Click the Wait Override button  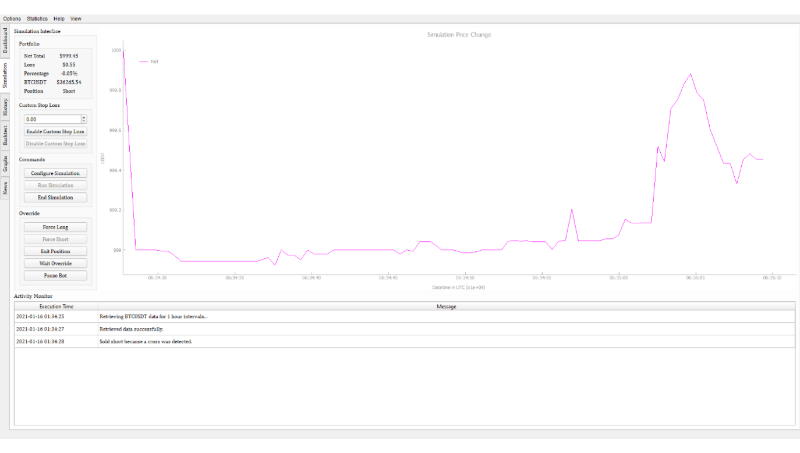55,263
